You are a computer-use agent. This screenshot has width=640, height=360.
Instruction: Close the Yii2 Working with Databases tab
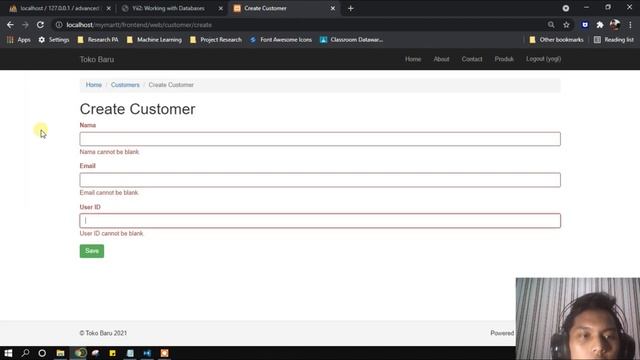(221, 8)
